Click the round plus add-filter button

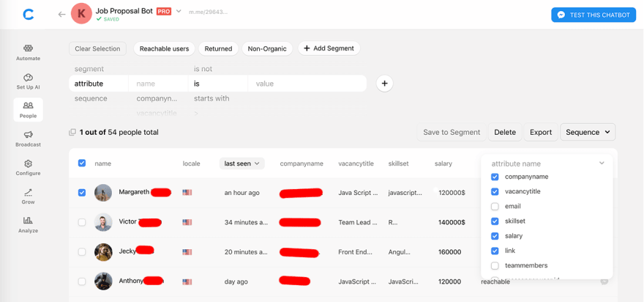point(384,84)
